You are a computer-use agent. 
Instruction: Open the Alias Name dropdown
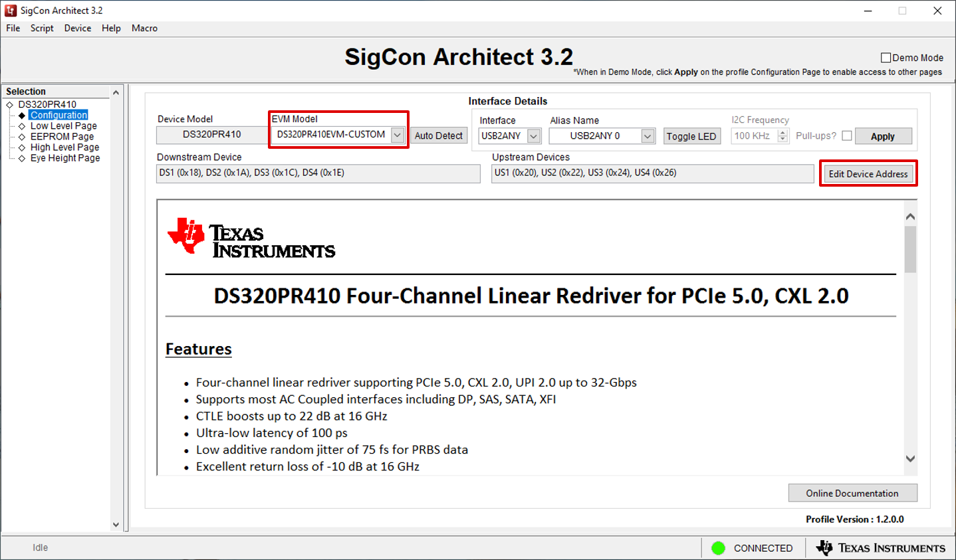647,136
